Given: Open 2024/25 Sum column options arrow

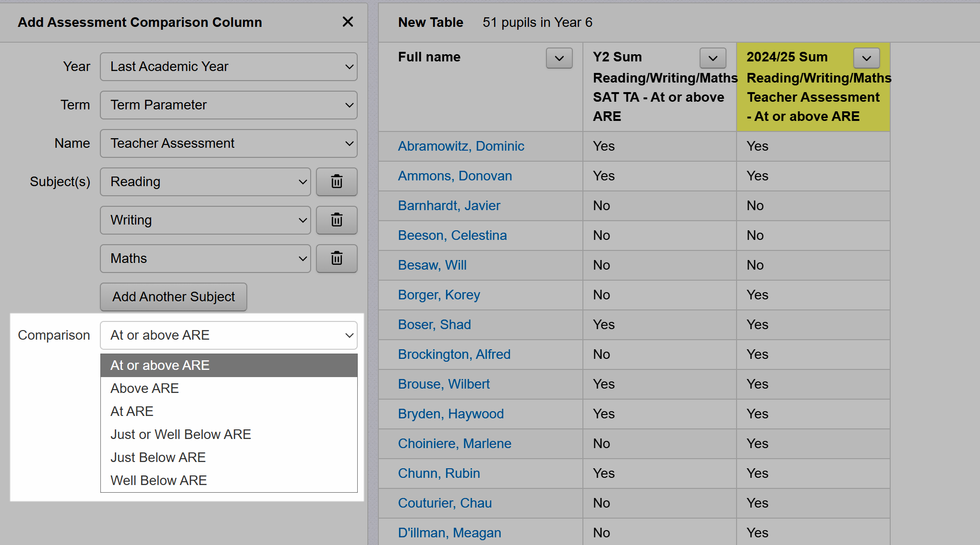Looking at the screenshot, I should pos(866,58).
